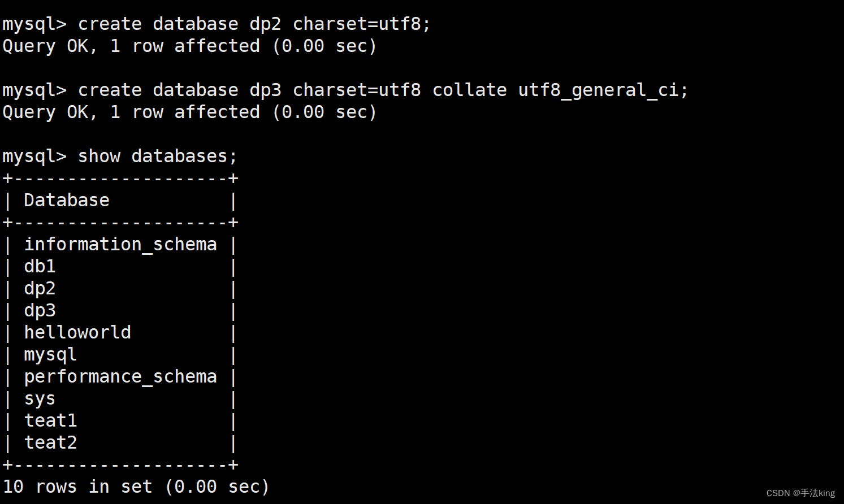Click the second 'Query OK' response line
This screenshot has height=504, width=844.
click(189, 112)
